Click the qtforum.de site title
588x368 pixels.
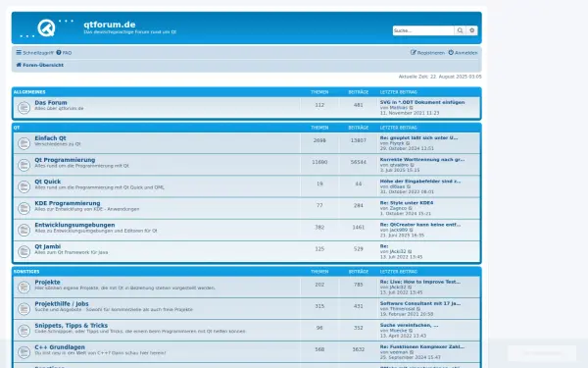click(110, 25)
